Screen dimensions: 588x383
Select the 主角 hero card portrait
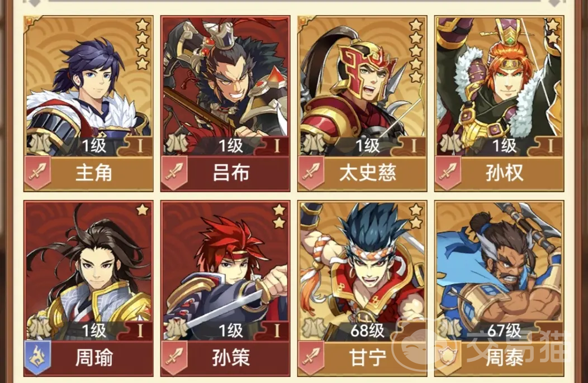point(88,86)
